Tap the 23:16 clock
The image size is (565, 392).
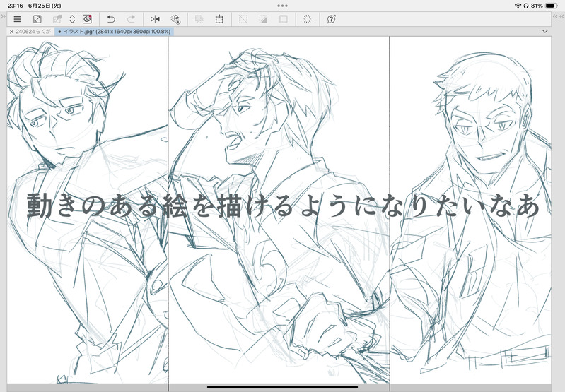[15, 6]
